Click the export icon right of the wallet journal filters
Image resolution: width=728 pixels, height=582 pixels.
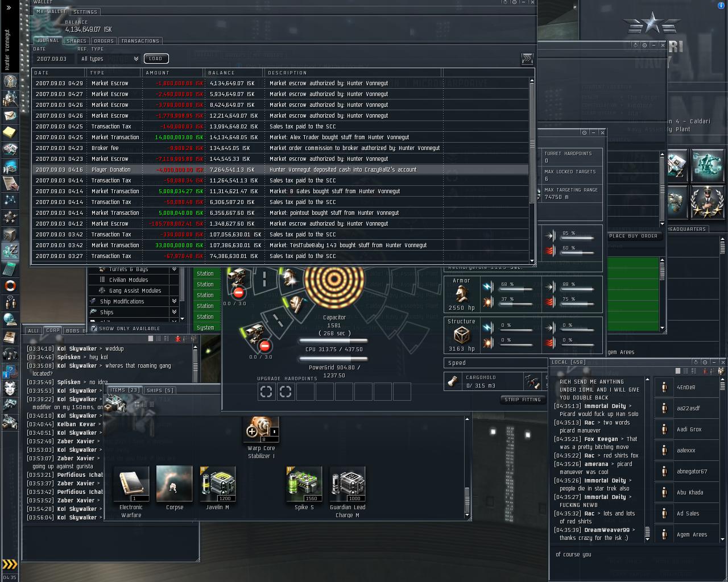coord(527,59)
